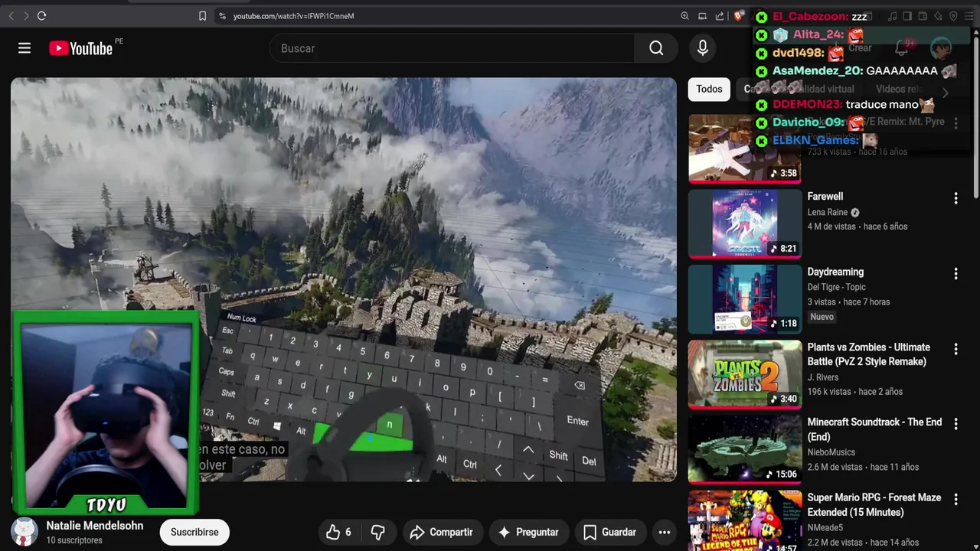Open the Natalie Mendelsohn channel name link
Image resolution: width=980 pixels, height=551 pixels.
click(95, 526)
